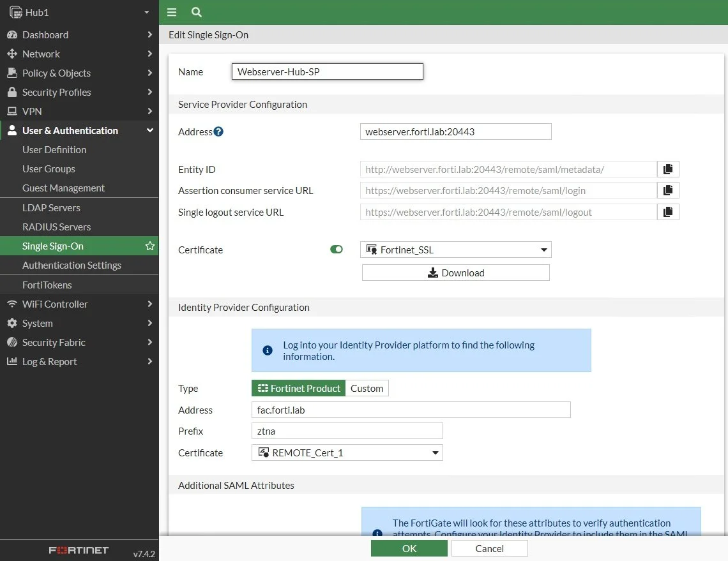Copy the Single logout service URL
The height and width of the screenshot is (561, 728).
click(668, 212)
